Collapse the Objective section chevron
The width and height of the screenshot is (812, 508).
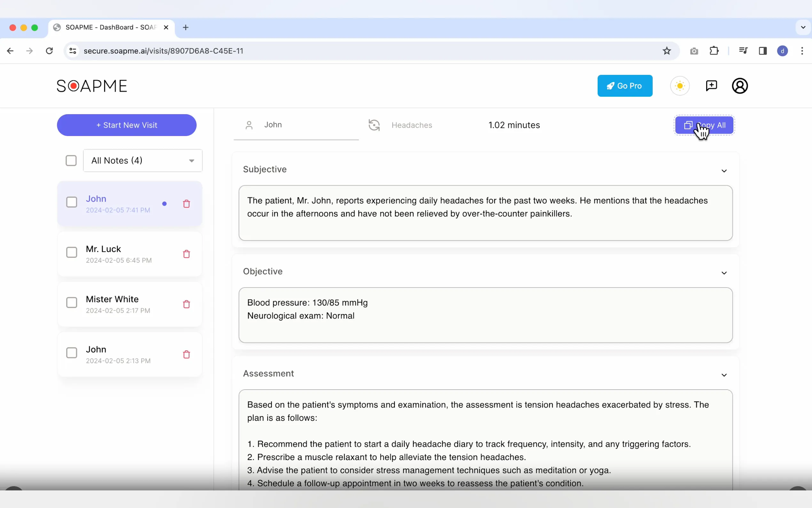[x=724, y=273]
